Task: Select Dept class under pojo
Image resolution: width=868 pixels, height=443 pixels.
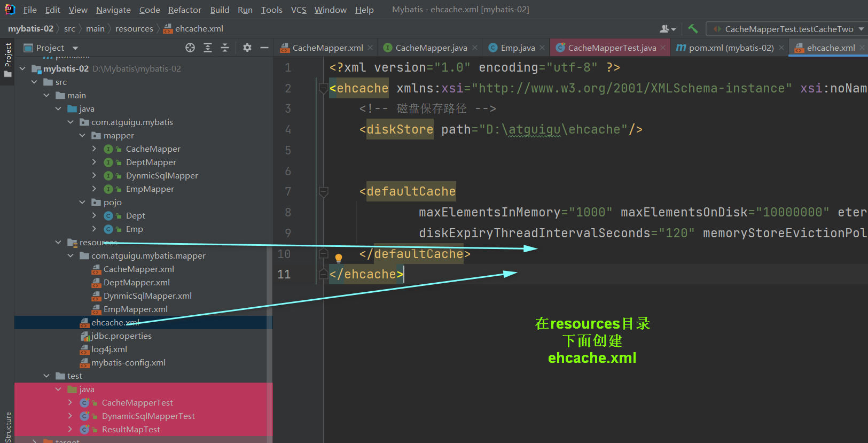Action: pyautogui.click(x=135, y=215)
